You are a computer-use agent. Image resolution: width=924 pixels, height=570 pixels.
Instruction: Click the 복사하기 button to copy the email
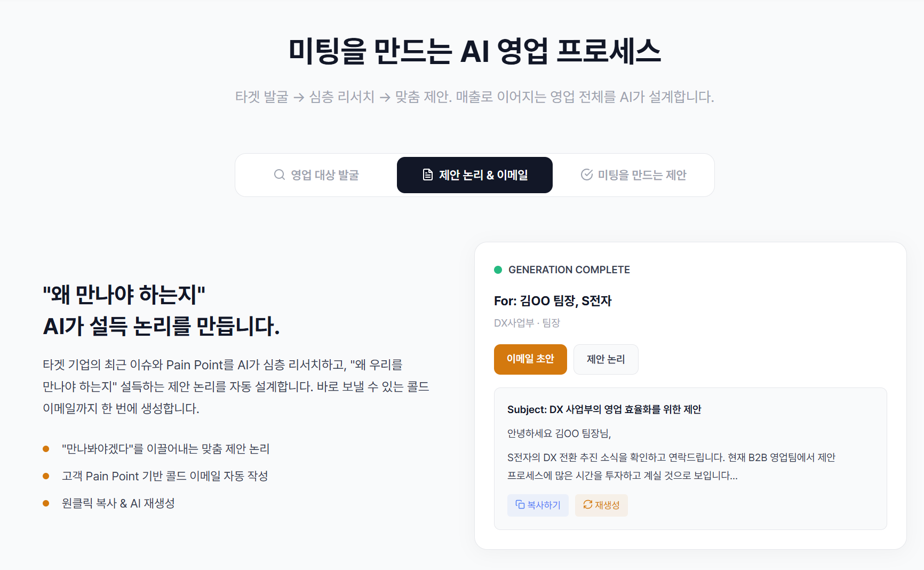pos(538,505)
